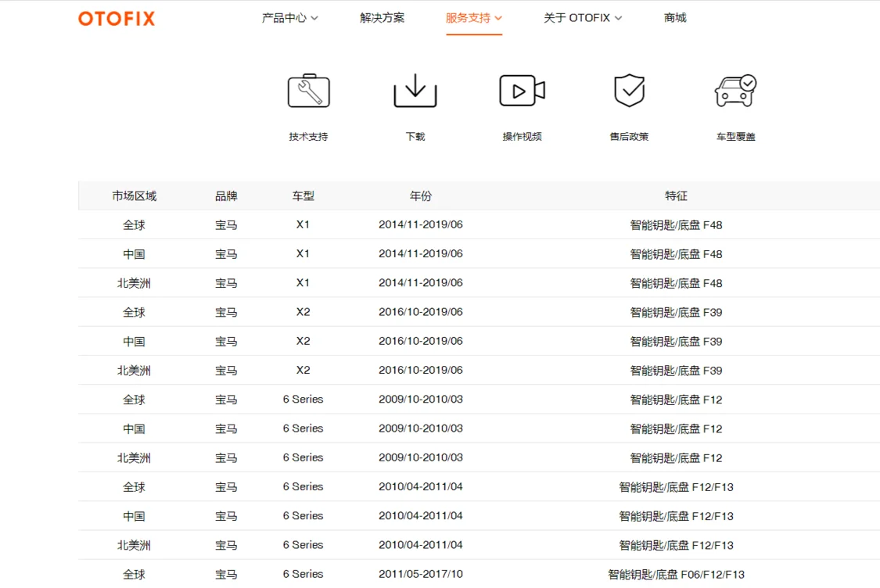
Task: Click 6 Series in 北美洲 2009/10-2010/03 row
Action: tap(303, 458)
